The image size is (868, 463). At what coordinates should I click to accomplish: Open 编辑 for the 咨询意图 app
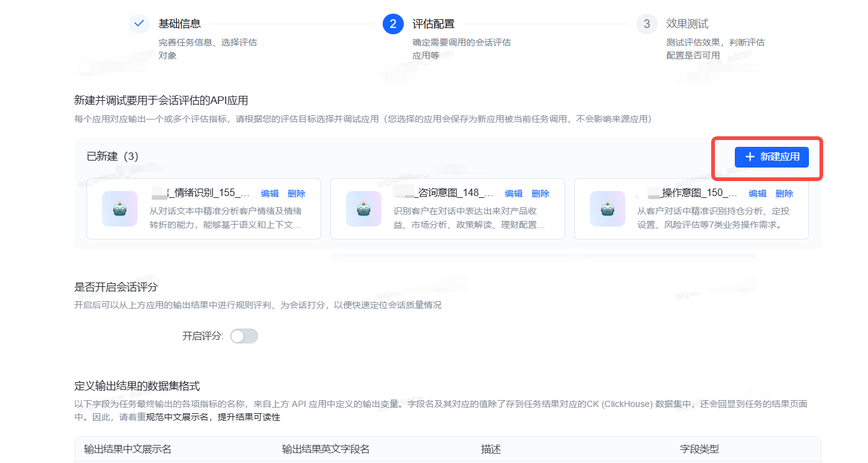(x=514, y=194)
